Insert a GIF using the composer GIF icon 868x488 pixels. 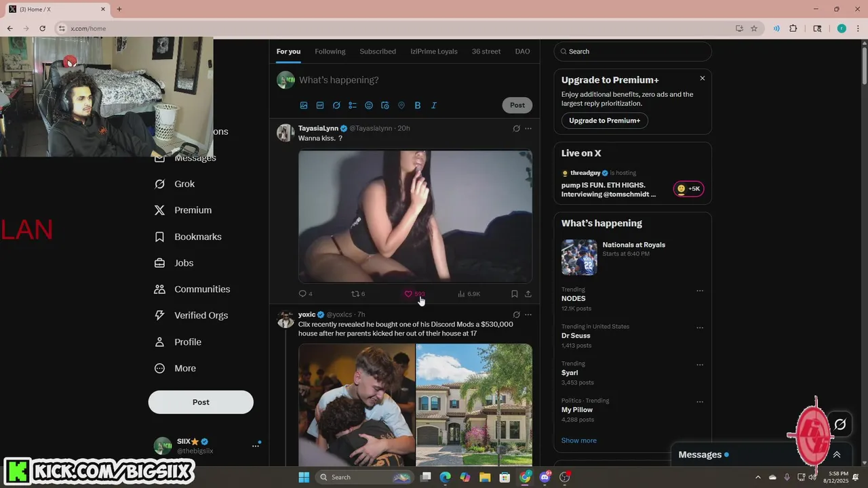pyautogui.click(x=320, y=105)
